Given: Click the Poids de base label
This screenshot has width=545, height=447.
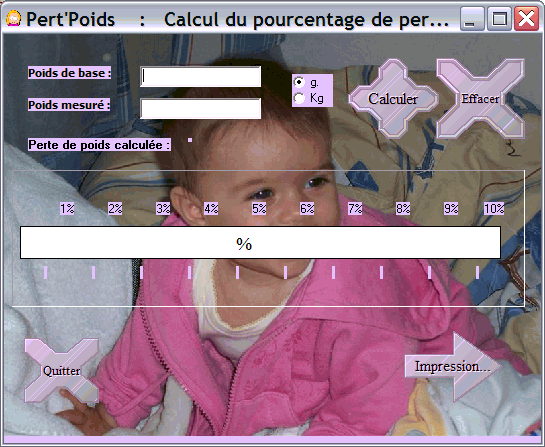Looking at the screenshot, I should pyautogui.click(x=70, y=73).
